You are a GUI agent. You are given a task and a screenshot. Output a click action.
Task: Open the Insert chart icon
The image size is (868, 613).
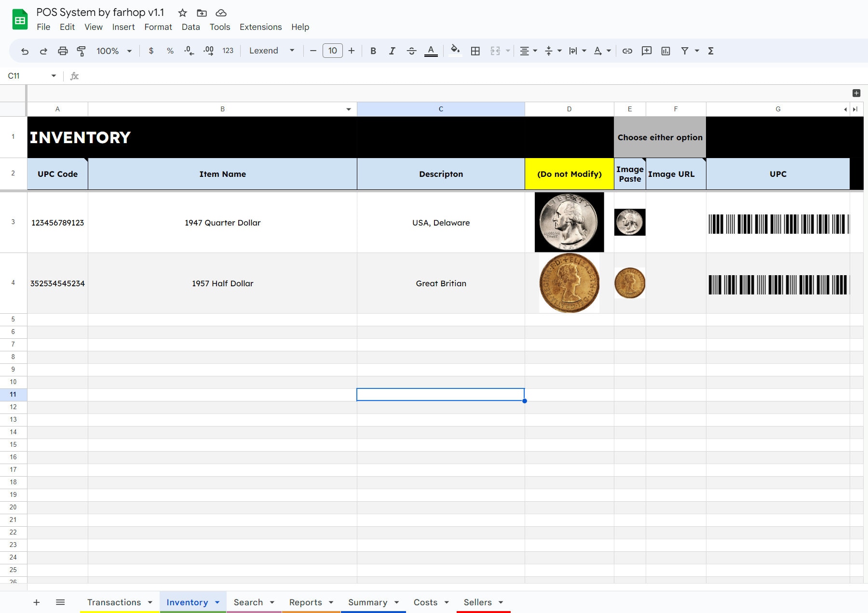[x=666, y=51]
